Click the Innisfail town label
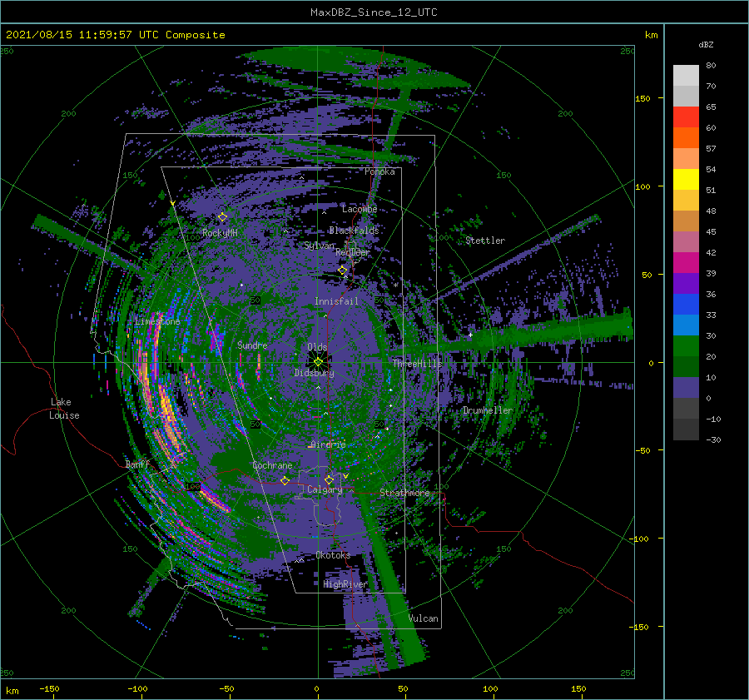This screenshot has height=700, width=749. click(x=336, y=301)
